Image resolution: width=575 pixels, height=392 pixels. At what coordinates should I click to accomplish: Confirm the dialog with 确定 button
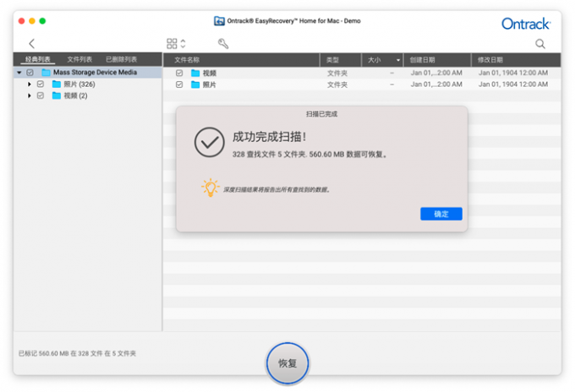click(441, 214)
